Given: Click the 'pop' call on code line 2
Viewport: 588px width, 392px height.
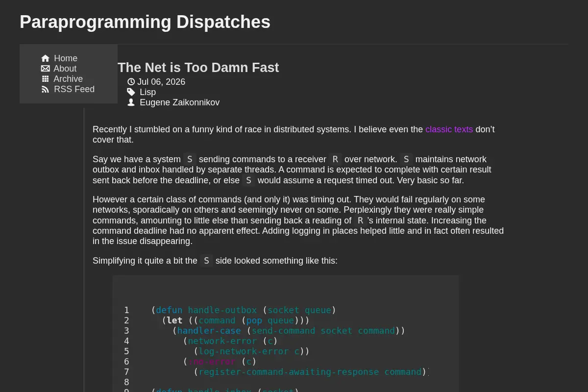Looking at the screenshot, I should pyautogui.click(x=254, y=320).
